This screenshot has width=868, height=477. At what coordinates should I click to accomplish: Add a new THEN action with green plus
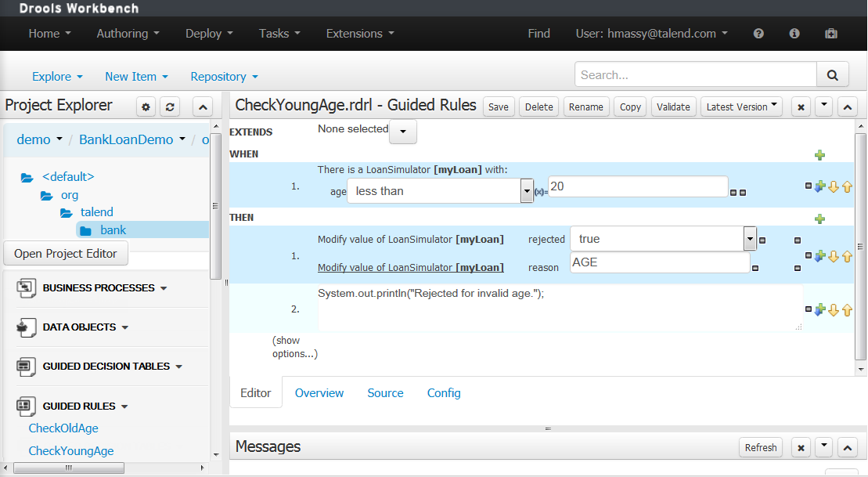[x=819, y=219]
